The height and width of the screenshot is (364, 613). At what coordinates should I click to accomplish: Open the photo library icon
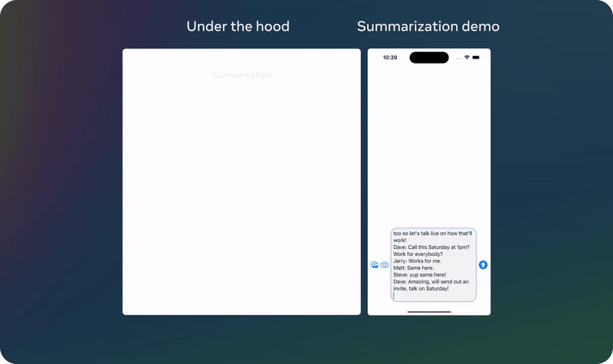[x=375, y=264]
